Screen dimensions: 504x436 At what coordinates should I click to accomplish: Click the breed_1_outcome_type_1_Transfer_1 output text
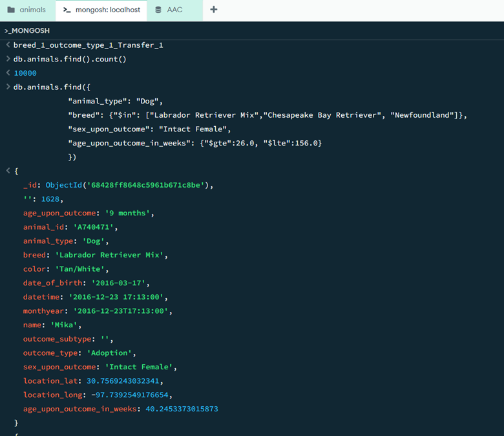coord(88,45)
